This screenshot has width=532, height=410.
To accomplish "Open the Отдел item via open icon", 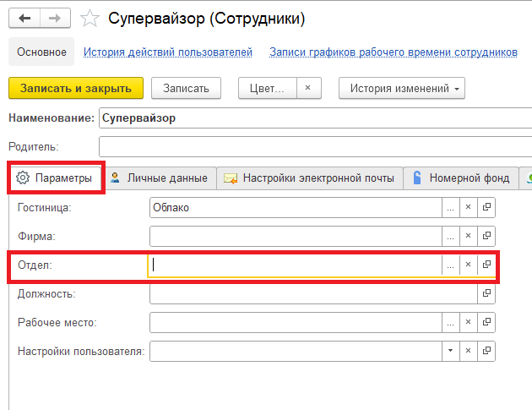I will click(x=486, y=265).
